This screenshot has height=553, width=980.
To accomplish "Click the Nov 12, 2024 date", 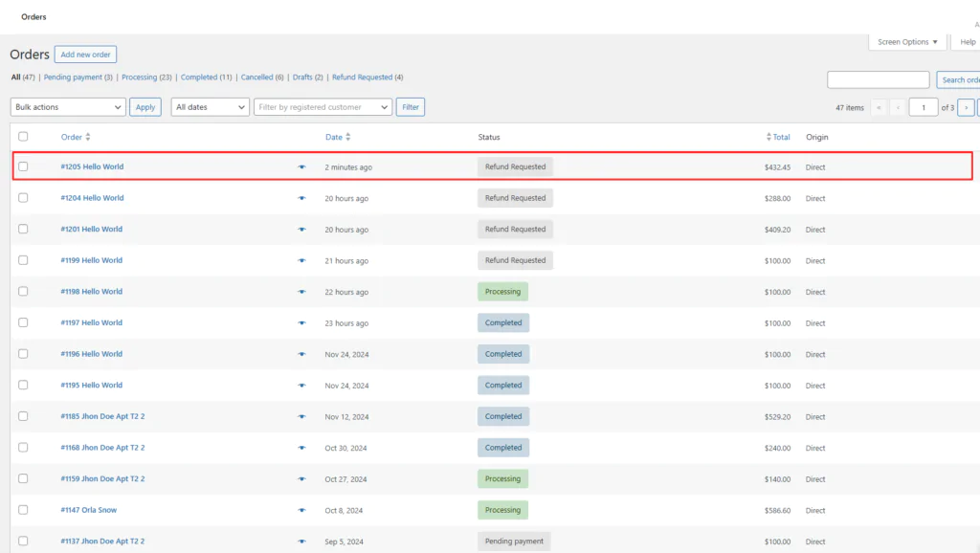I will click(x=346, y=417).
